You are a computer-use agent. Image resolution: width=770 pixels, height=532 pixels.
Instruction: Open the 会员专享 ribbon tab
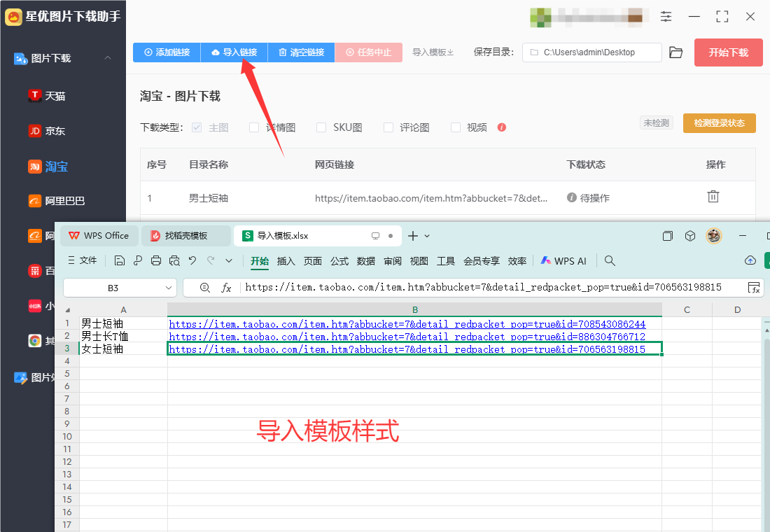482,261
